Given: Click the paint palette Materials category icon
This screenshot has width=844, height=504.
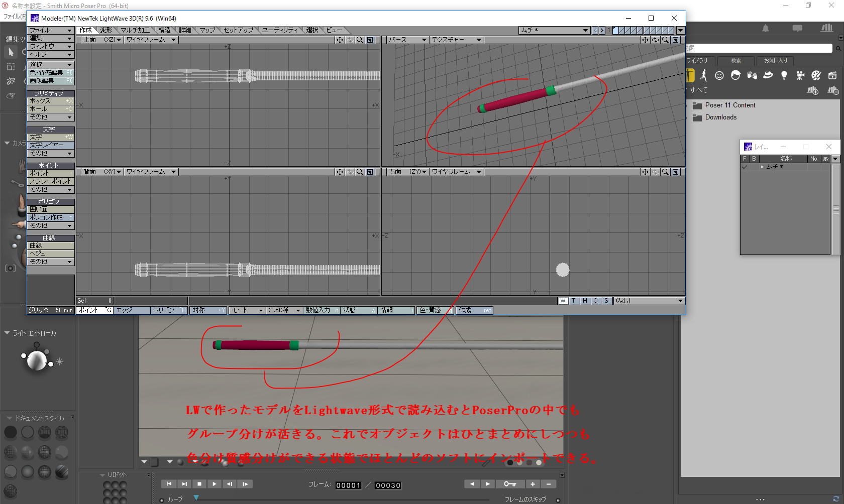Looking at the screenshot, I should (x=816, y=75).
